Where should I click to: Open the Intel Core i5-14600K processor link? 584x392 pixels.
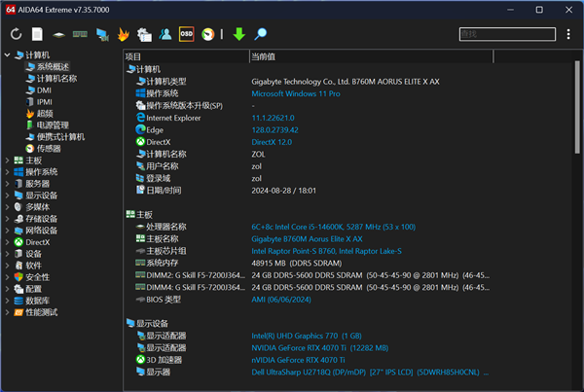point(333,227)
